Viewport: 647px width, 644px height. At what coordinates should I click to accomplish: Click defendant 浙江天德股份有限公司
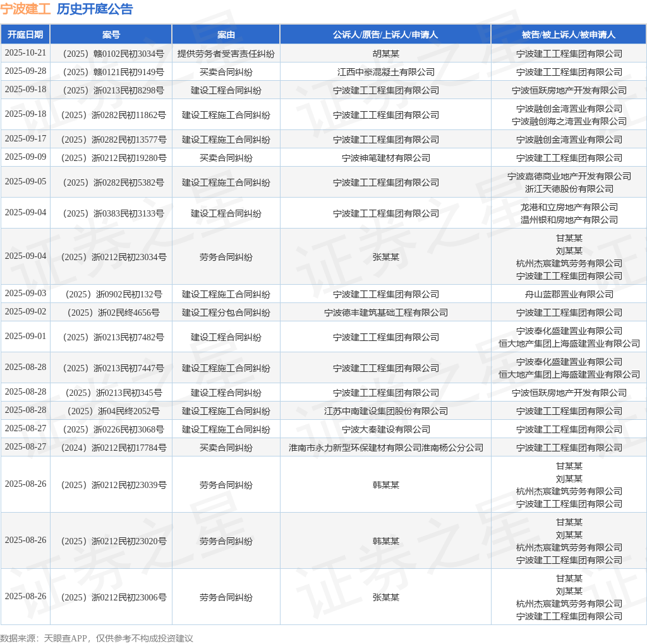[569, 189]
